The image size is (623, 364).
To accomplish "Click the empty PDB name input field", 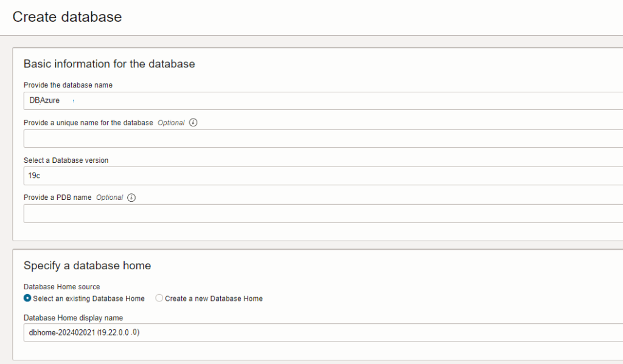I will click(322, 214).
